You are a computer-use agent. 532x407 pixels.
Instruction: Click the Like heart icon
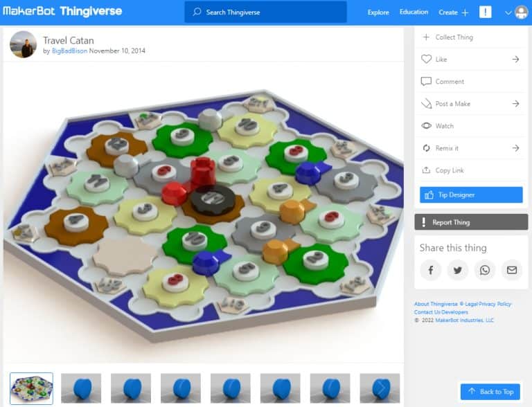click(426, 59)
